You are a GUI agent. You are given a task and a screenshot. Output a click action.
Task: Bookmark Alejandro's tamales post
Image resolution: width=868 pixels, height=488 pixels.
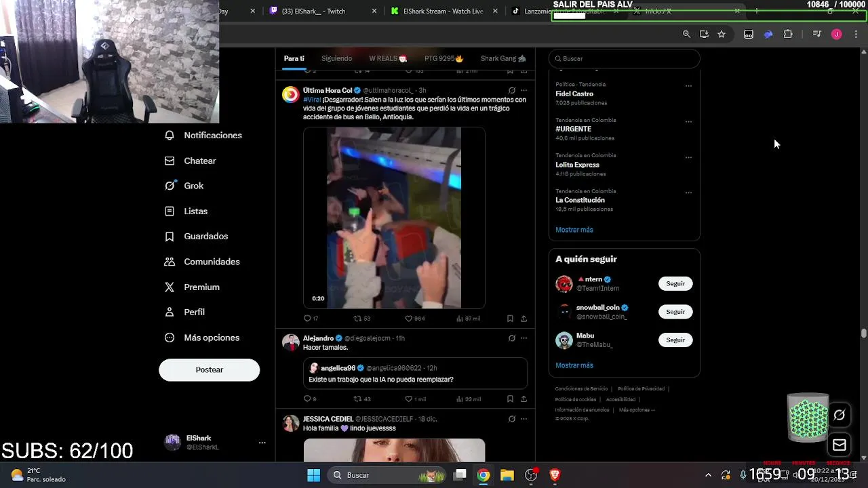point(510,399)
